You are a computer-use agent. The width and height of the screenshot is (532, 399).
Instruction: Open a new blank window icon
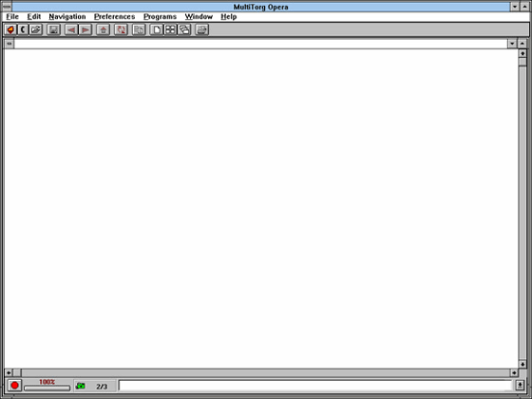click(157, 29)
